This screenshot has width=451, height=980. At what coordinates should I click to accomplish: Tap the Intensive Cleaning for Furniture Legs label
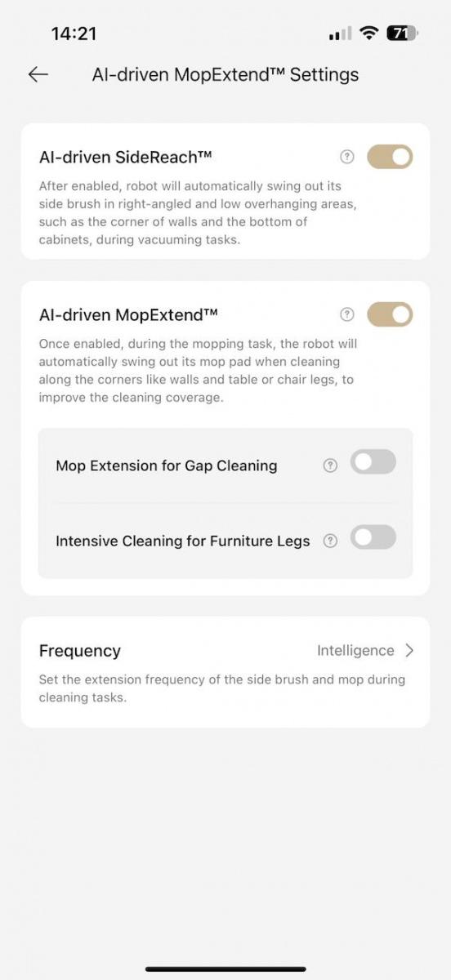coord(183,541)
